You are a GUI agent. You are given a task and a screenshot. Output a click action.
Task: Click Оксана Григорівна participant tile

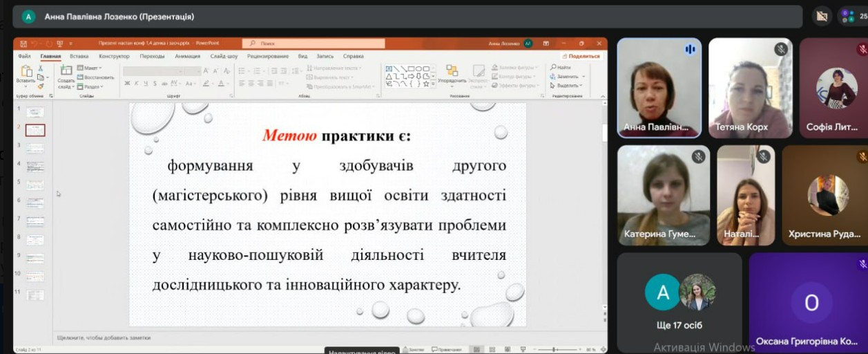click(x=809, y=302)
